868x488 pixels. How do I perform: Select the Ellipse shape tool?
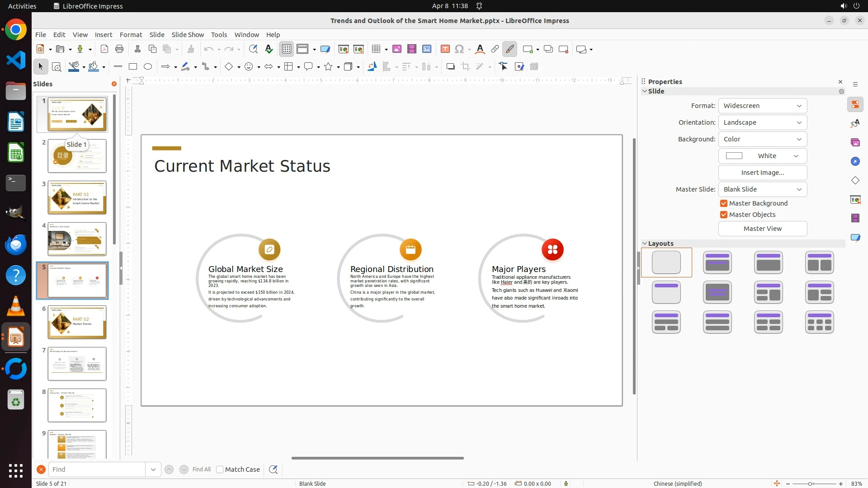pyautogui.click(x=148, y=67)
